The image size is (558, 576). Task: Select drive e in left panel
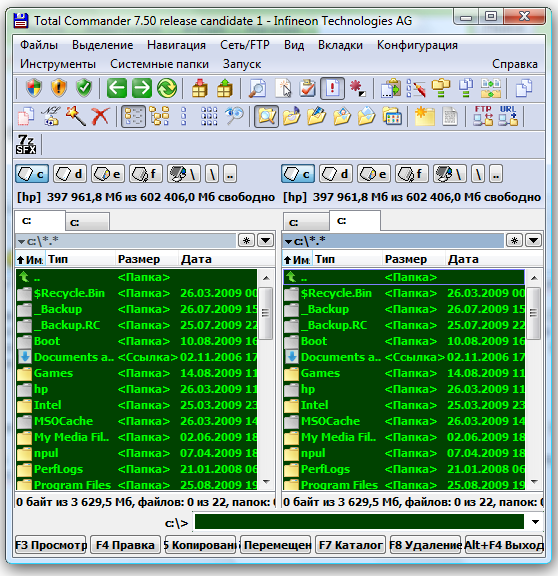coord(108,174)
